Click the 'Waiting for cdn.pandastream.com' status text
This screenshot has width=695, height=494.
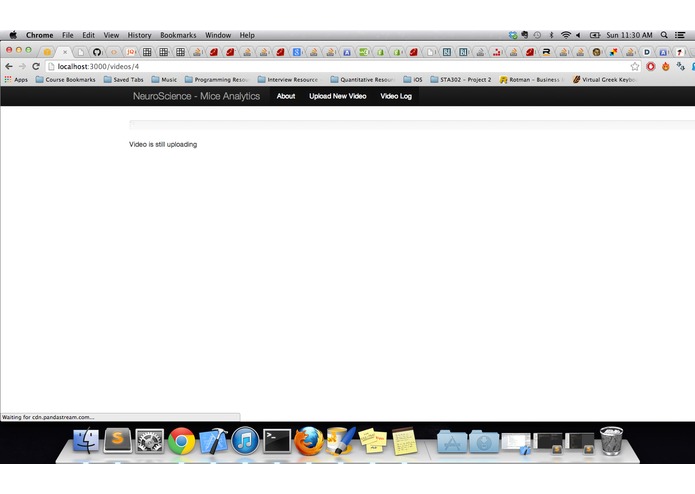pos(48,417)
